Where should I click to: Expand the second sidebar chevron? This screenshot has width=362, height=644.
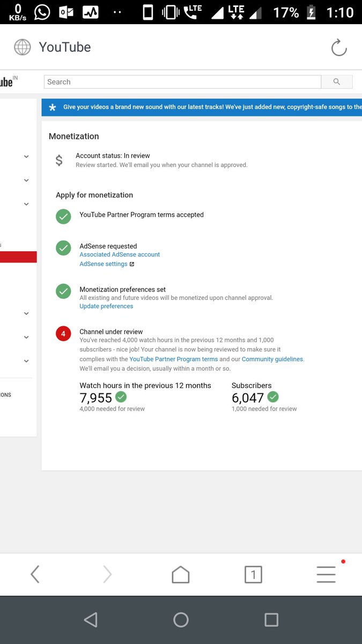pyautogui.click(x=26, y=180)
